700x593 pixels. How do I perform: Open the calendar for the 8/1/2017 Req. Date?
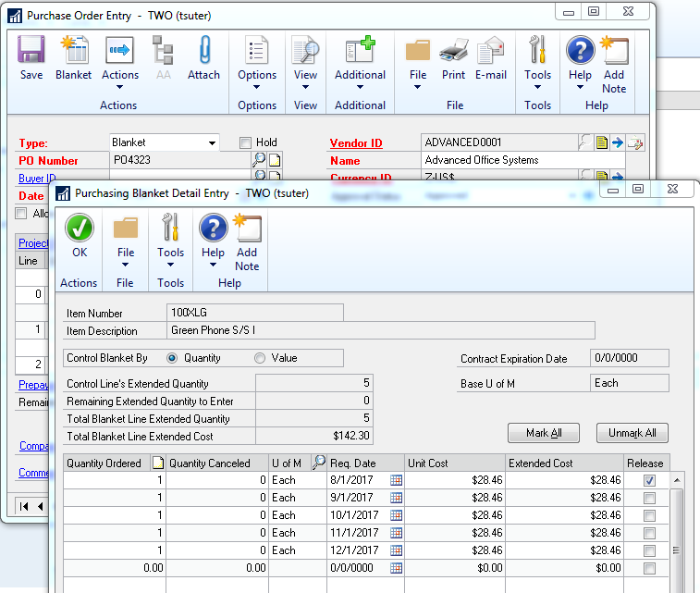[x=396, y=480]
